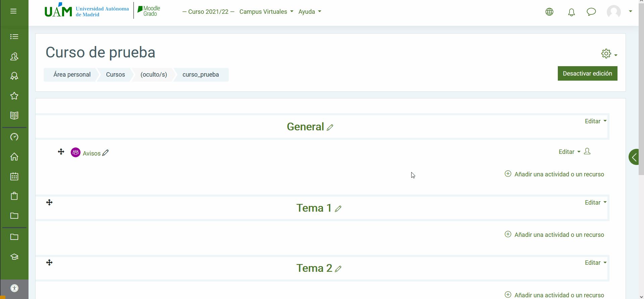Click the Curso 2021/22 text
This screenshot has width=644, height=299.
(208, 12)
